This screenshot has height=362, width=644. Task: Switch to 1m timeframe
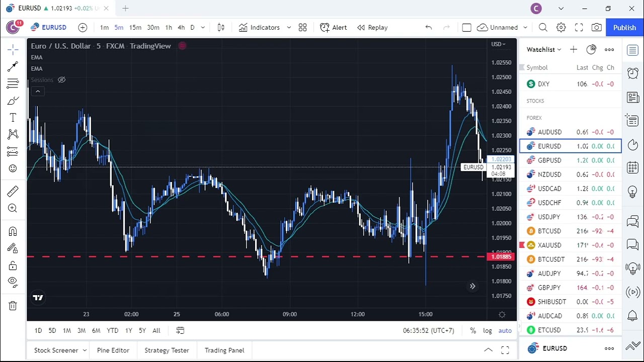pos(104,28)
